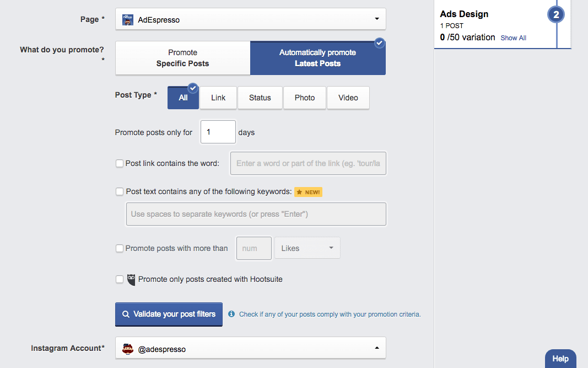Screen dimensions: 588x368
Task: Enable 'Post link contains the word' checkbox
Action: (x=120, y=163)
